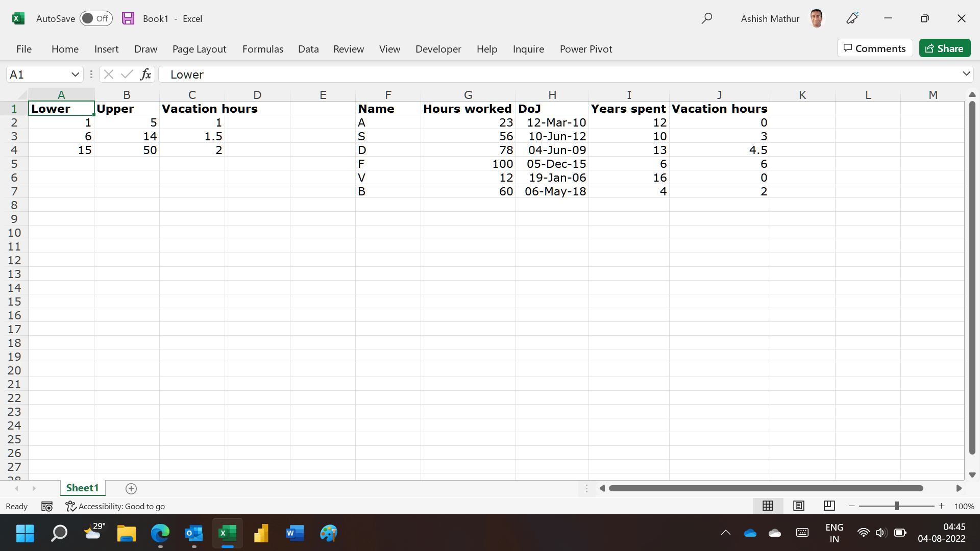Viewport: 980px width, 551px height.
Task: Open the Name Box dropdown arrow
Action: (75, 74)
